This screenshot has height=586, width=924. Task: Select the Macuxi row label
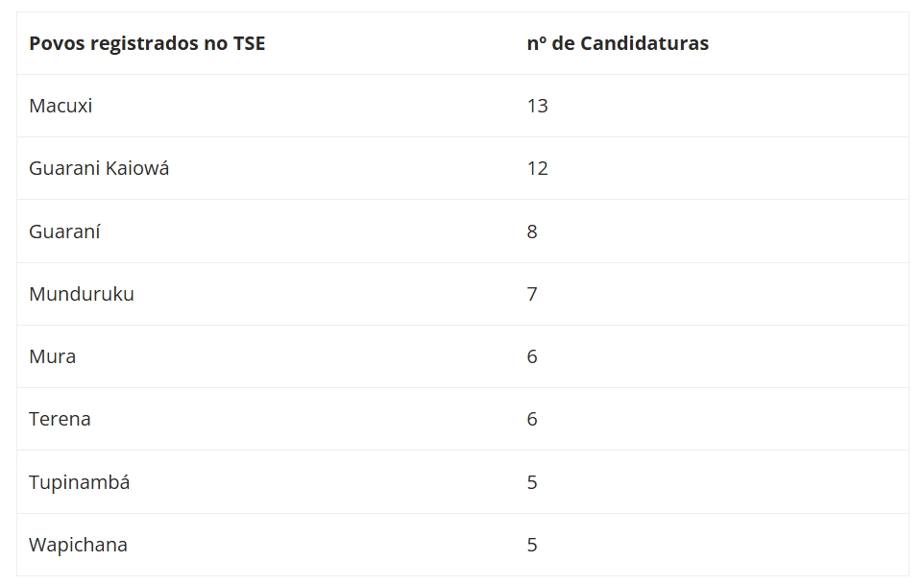pyautogui.click(x=61, y=106)
